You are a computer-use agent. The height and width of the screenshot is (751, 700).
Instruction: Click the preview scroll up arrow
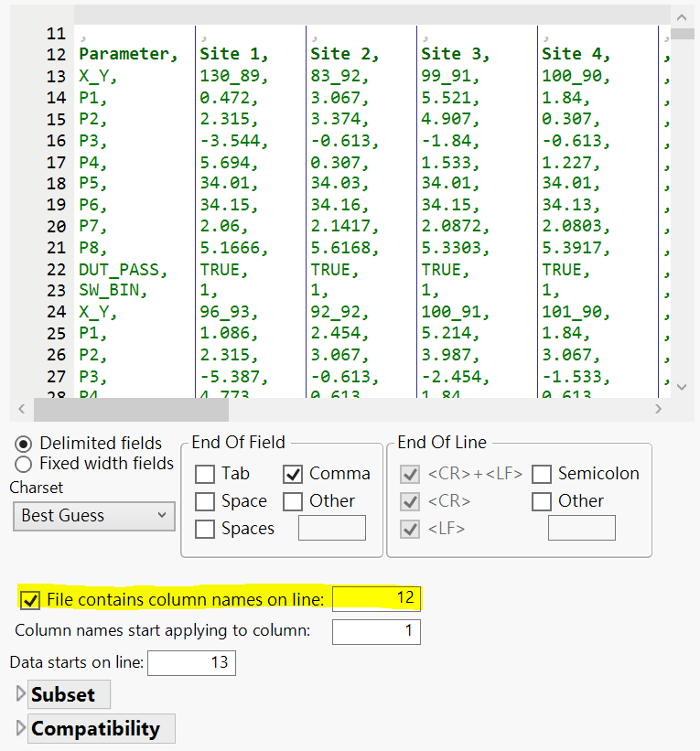pyautogui.click(x=682, y=17)
